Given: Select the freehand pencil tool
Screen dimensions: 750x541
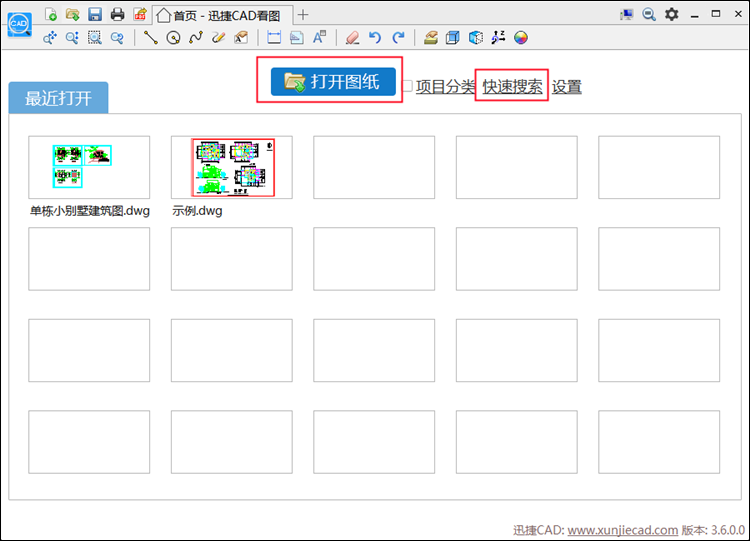Looking at the screenshot, I should (218, 37).
